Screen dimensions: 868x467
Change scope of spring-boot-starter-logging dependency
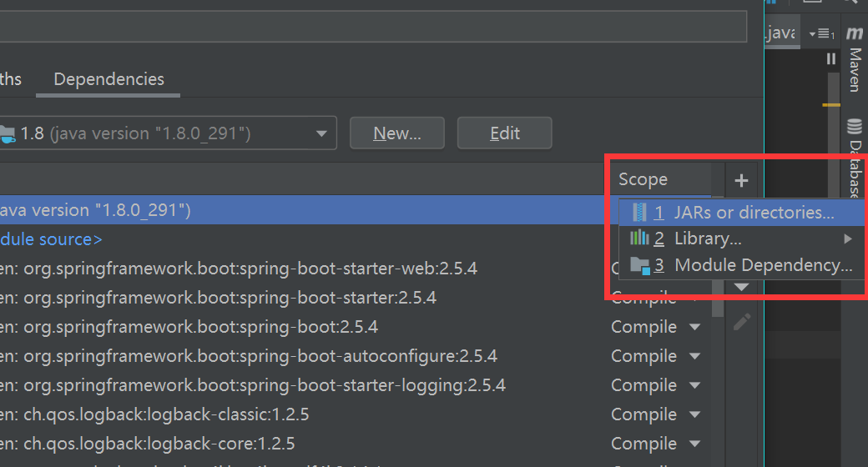click(657, 385)
